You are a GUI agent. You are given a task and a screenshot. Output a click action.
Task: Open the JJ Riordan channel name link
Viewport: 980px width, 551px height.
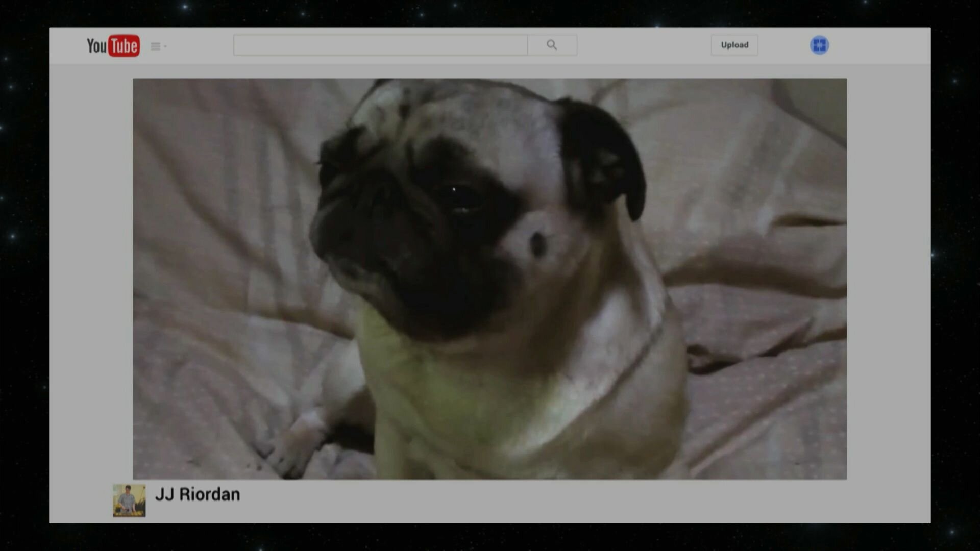pos(198,494)
